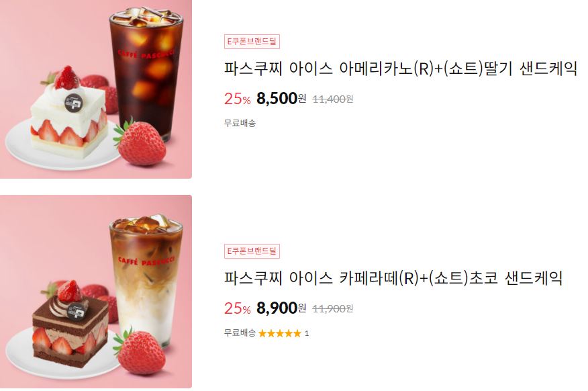
Task: Open the iced Americano strawberry cake product image
Action: pyautogui.click(x=95, y=89)
